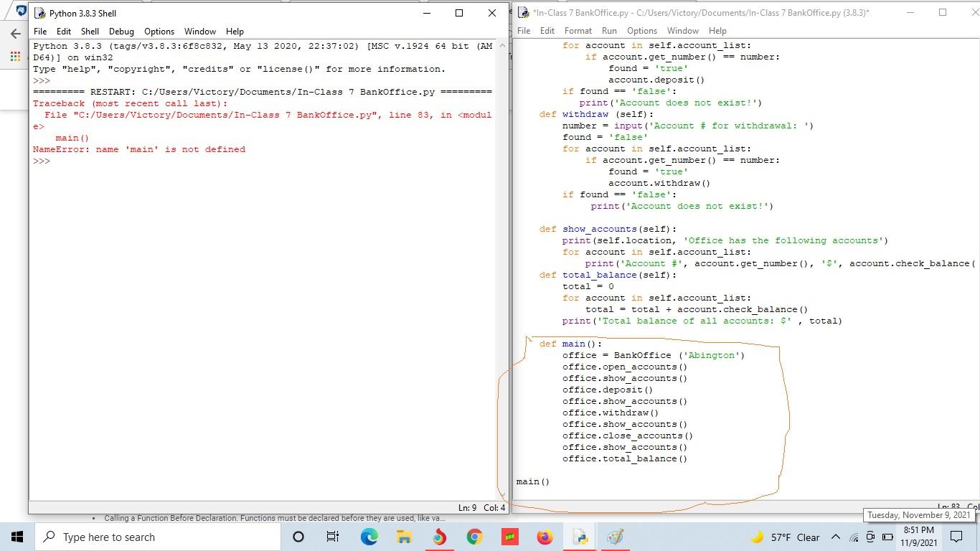Viewport: 980px width, 551px height.
Task: Switch to Python IDLE taskbar icon
Action: coord(580,537)
